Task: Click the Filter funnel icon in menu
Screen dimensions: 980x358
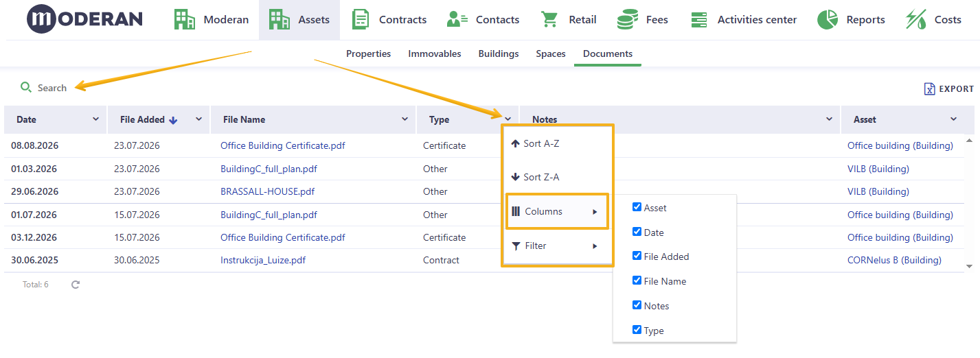Action: (516, 246)
